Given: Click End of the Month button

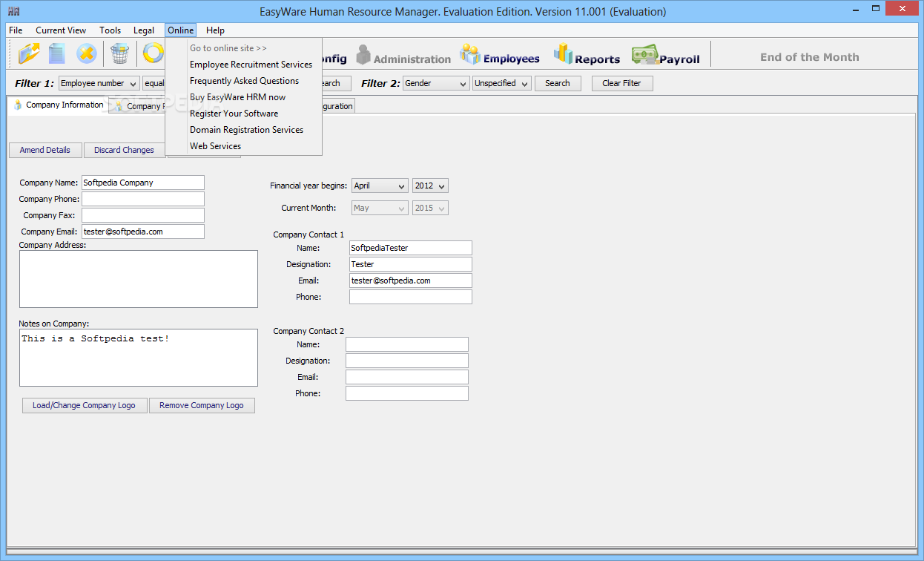Looking at the screenshot, I should (810, 57).
